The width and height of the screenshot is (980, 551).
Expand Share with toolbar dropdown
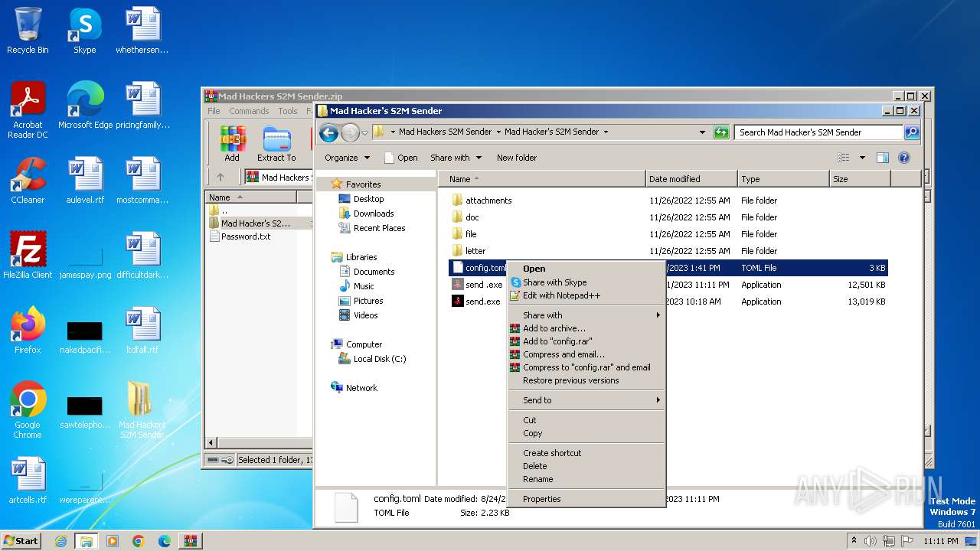(x=456, y=158)
